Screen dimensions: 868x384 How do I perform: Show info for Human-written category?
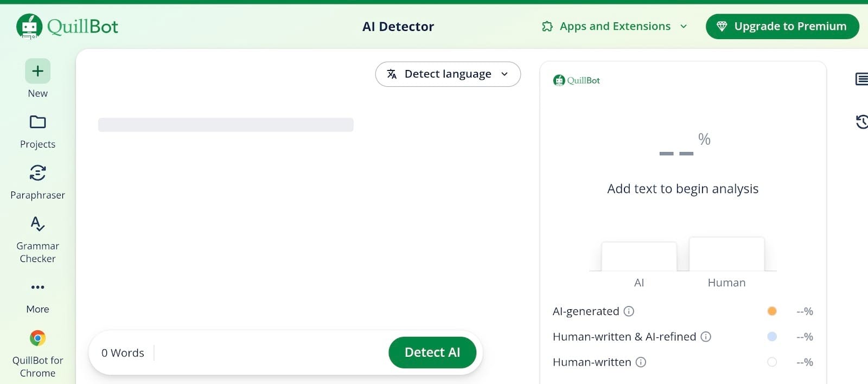click(x=641, y=362)
